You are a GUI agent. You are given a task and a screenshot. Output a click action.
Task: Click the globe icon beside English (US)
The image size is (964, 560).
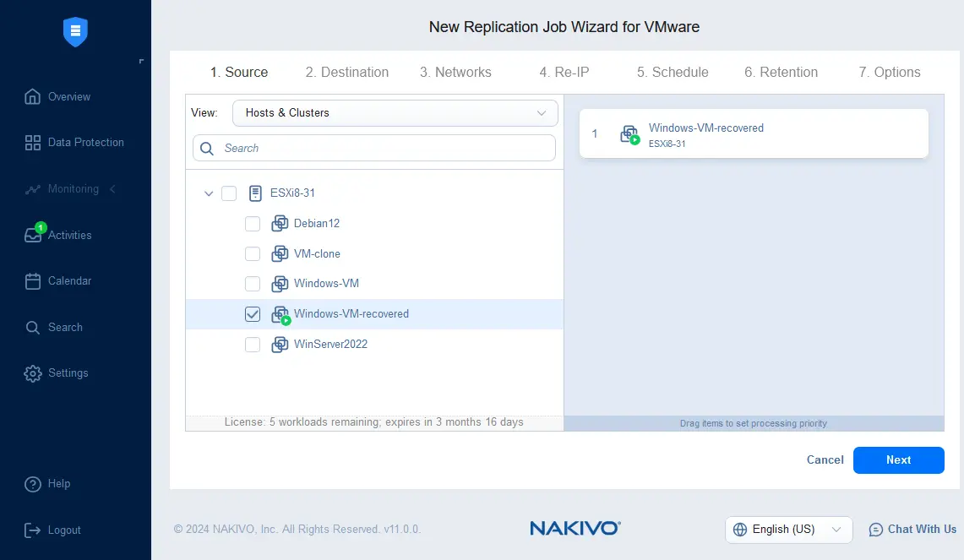coord(740,530)
